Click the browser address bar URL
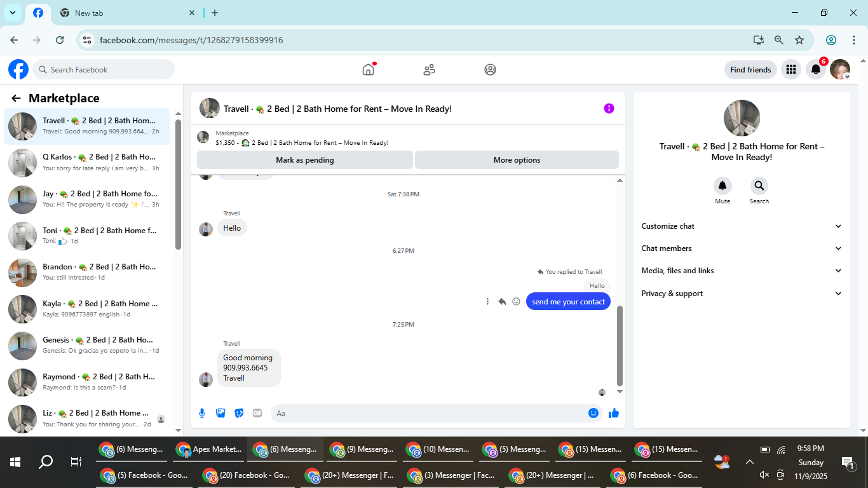868x488 pixels. click(191, 40)
